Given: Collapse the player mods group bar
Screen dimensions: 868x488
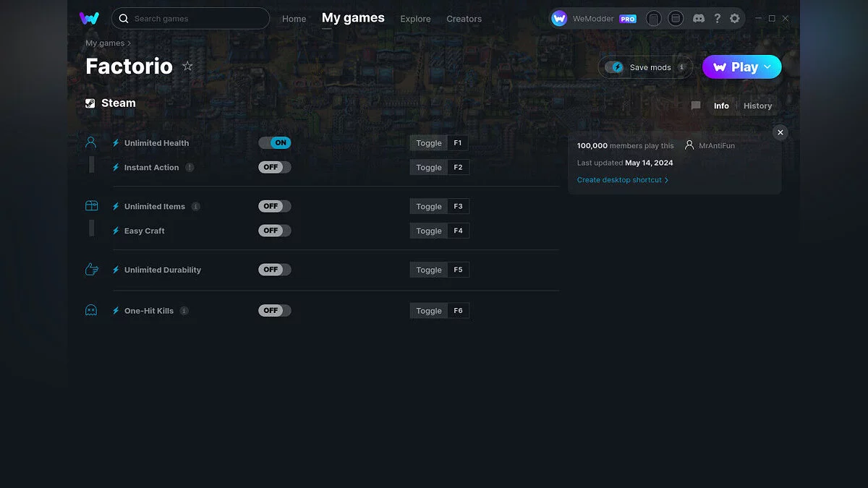Looking at the screenshot, I should (92, 165).
